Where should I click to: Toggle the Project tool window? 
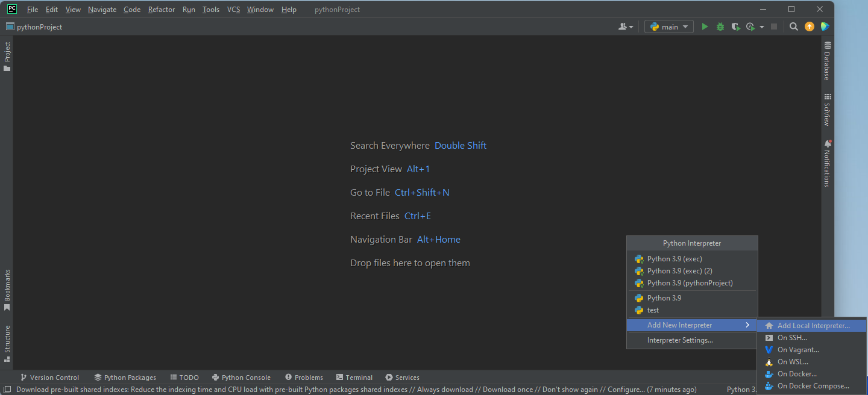7,56
